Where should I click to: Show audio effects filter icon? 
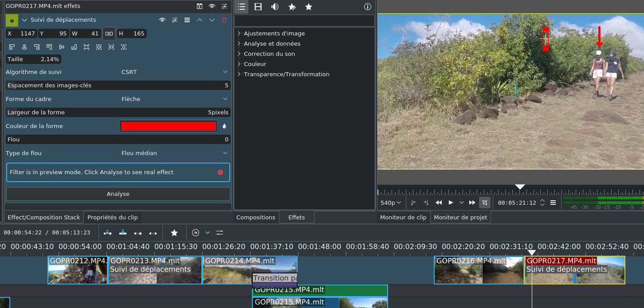coord(275,7)
